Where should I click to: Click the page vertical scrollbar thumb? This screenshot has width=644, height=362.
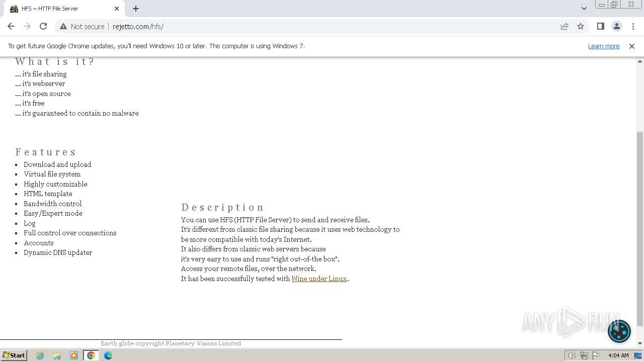click(640, 229)
